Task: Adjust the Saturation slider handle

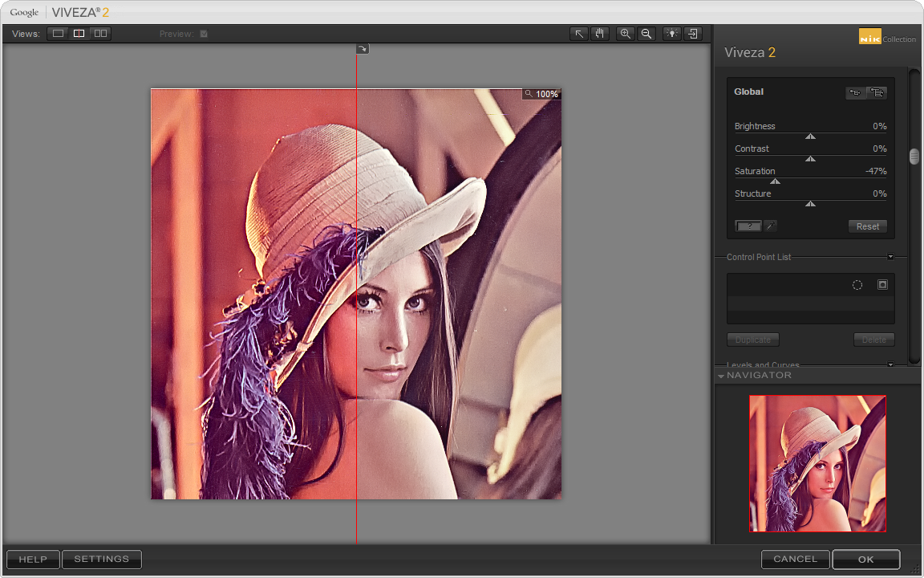Action: (775, 181)
